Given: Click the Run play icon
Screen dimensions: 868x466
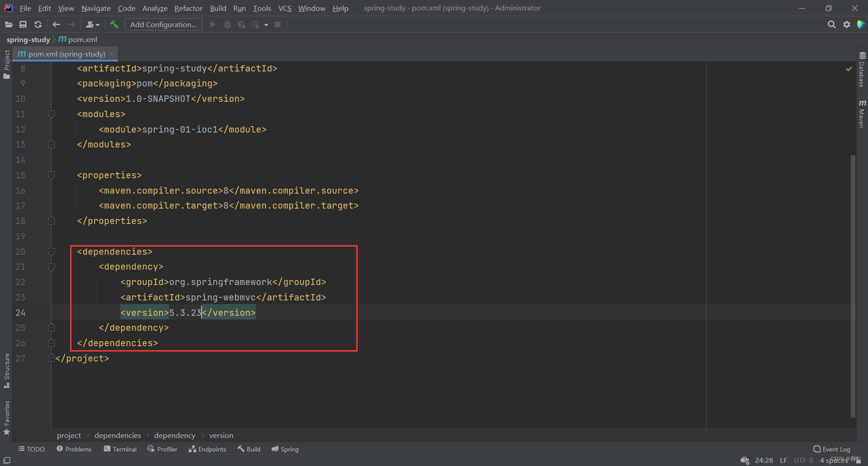Looking at the screenshot, I should [212, 24].
